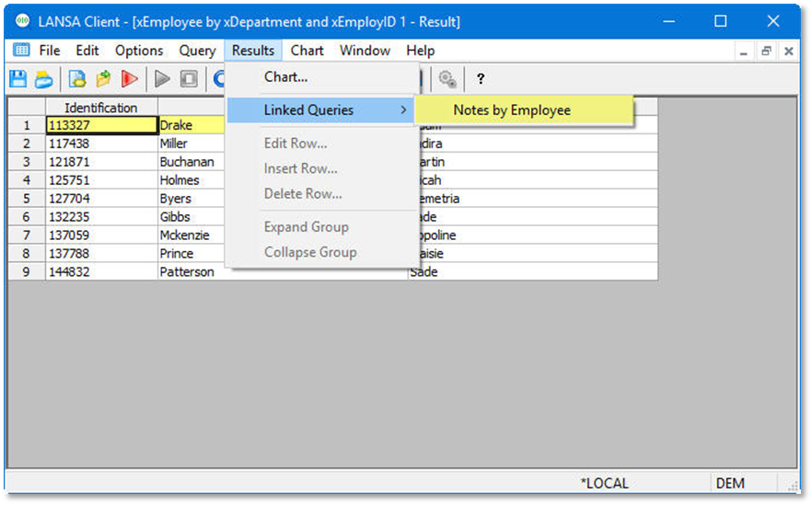Open the Help menu
Screen dimensions: 812x505
click(420, 51)
